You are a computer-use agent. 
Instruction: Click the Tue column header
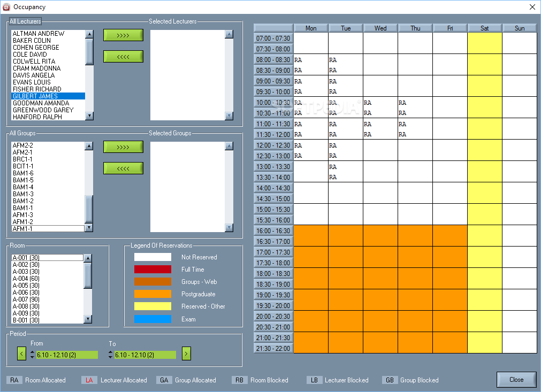coord(346,28)
